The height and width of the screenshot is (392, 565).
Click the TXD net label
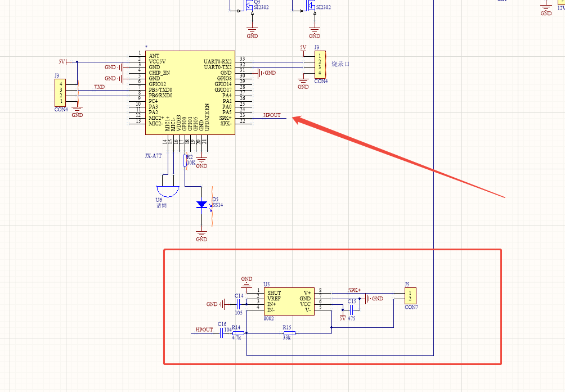click(99, 87)
